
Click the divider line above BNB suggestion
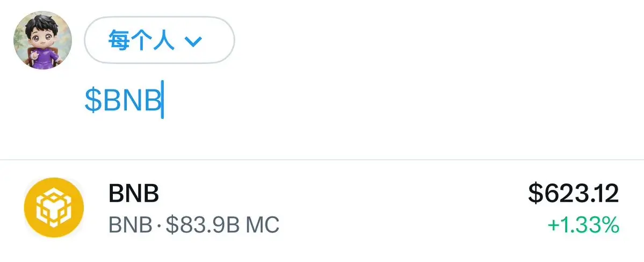pyautogui.click(x=322, y=160)
